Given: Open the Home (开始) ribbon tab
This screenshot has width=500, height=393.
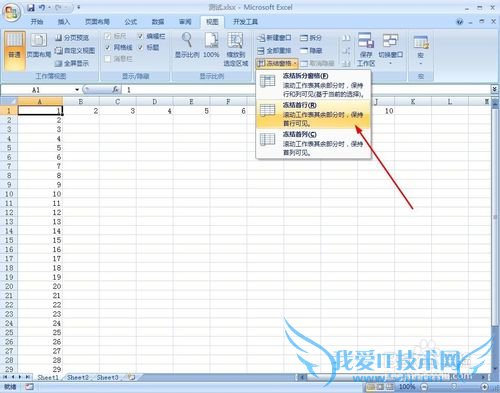Looking at the screenshot, I should point(37,22).
